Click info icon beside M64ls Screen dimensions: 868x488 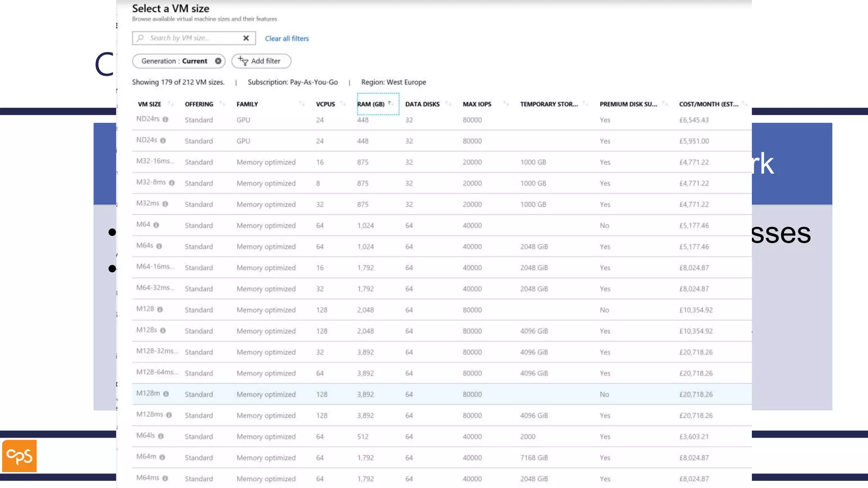161,436
